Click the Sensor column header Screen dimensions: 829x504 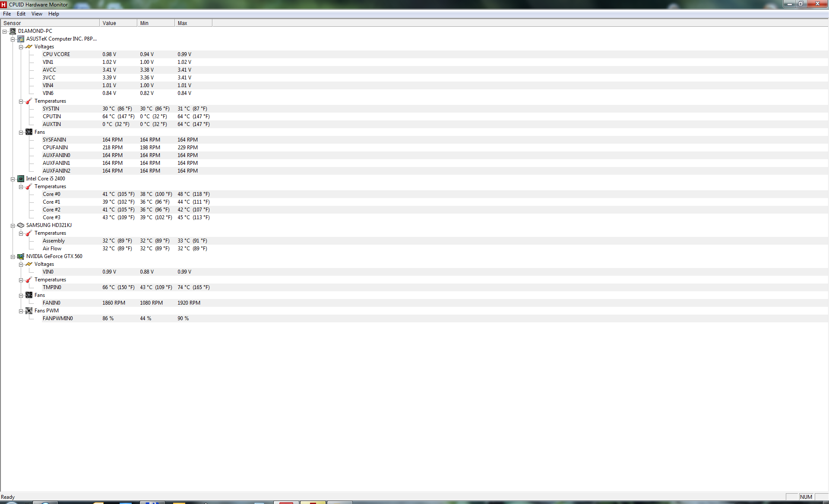tap(50, 23)
